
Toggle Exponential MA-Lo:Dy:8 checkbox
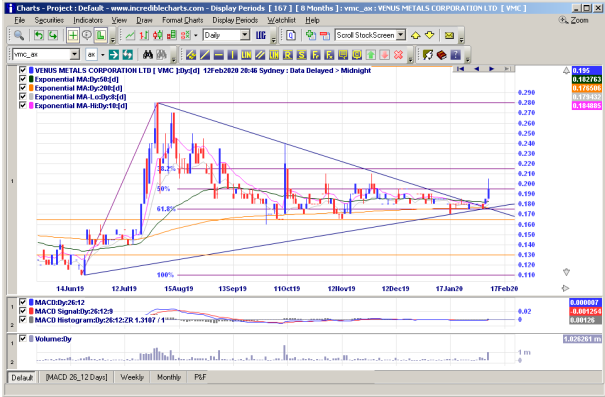(x=23, y=96)
